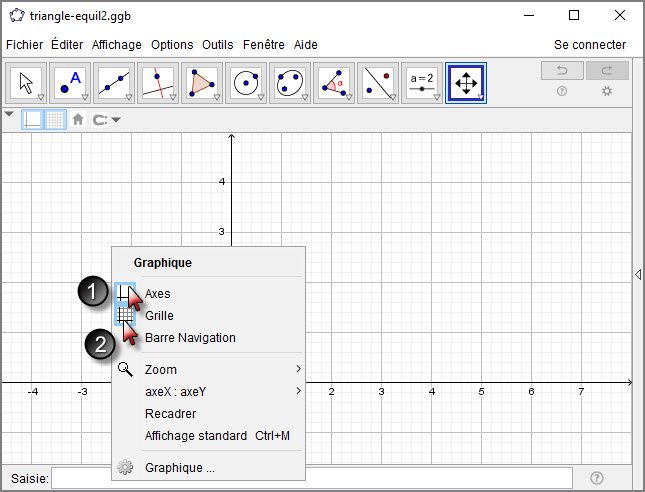Select the Ellipse conic tool
Image resolution: width=645 pixels, height=492 pixels.
[290, 83]
